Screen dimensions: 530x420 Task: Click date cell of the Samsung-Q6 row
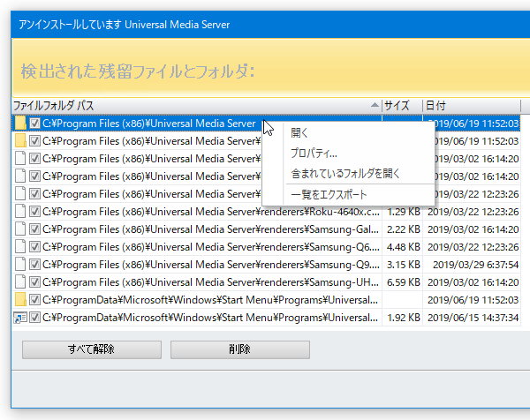[473, 247]
